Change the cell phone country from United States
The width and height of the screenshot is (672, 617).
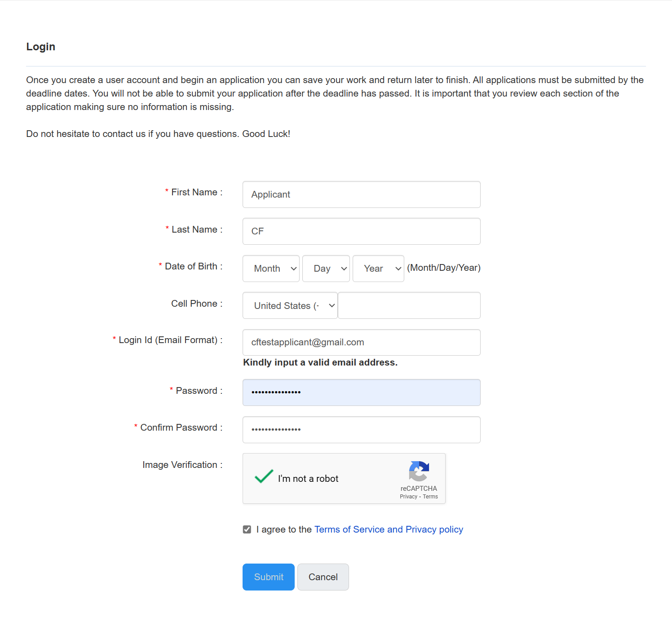click(x=290, y=305)
